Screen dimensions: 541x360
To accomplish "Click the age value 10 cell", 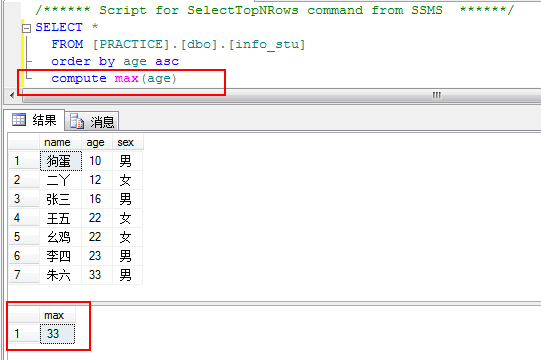I will click(97, 161).
